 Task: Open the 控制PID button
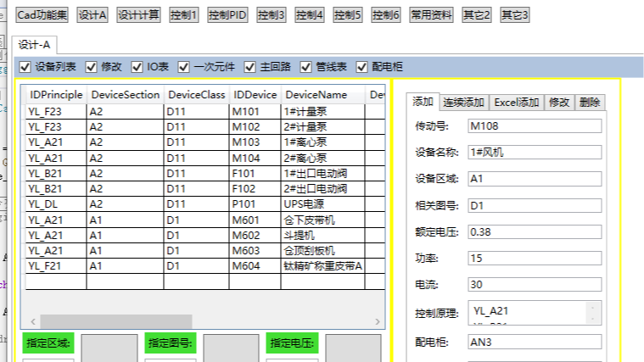[227, 15]
